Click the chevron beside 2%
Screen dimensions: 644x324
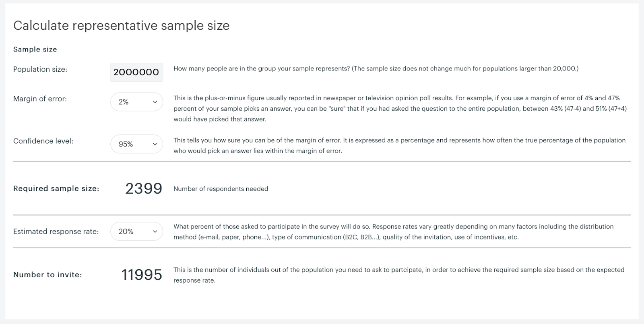(154, 102)
